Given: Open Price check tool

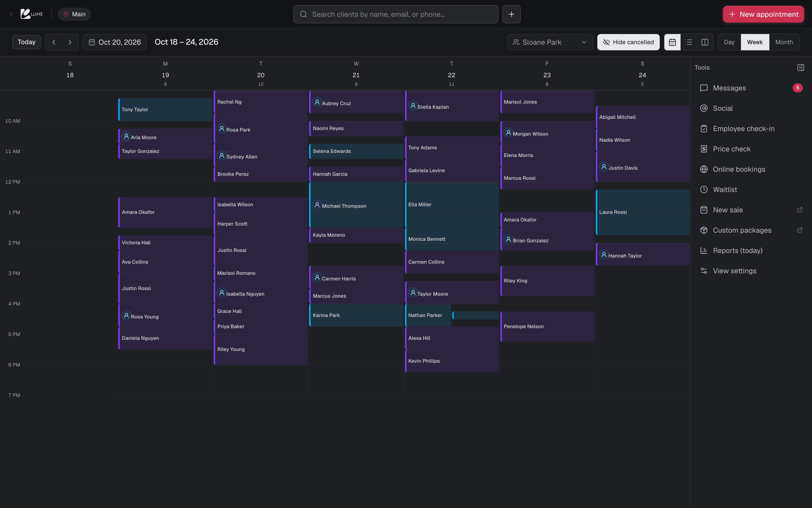Looking at the screenshot, I should [751, 149].
